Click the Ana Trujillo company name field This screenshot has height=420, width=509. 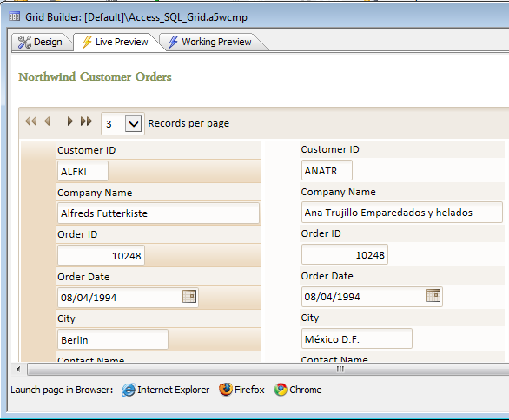tap(402, 213)
